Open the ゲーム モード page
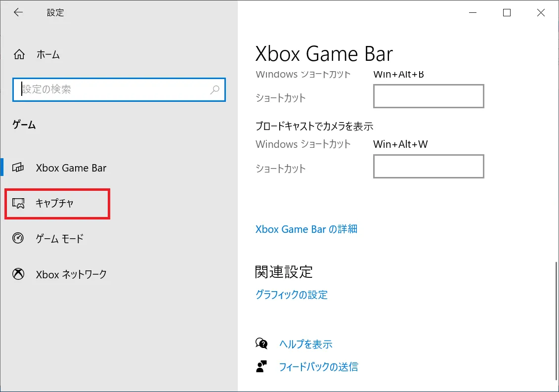 [x=59, y=238]
